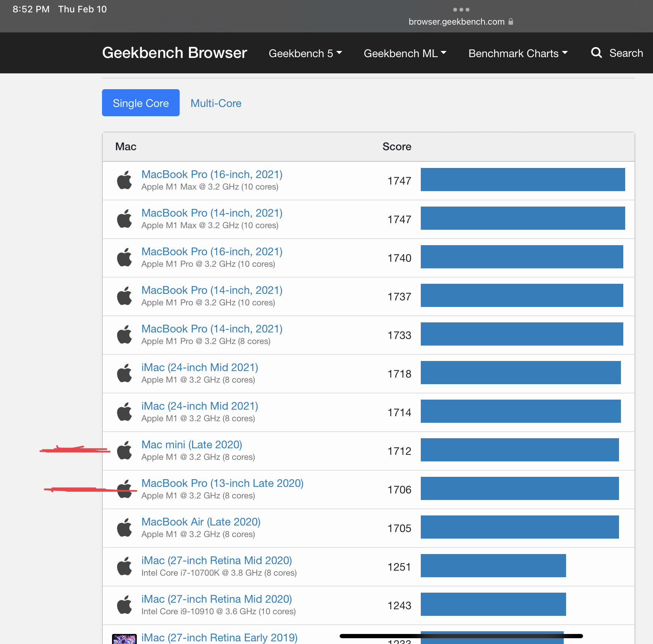Open the Mac mini (Late 2020) link
Viewport: 653px width, 644px height.
click(x=192, y=444)
